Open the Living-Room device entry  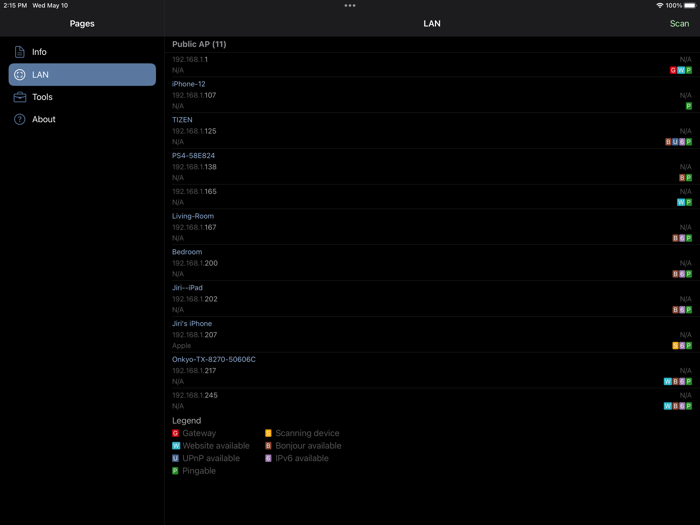point(432,227)
